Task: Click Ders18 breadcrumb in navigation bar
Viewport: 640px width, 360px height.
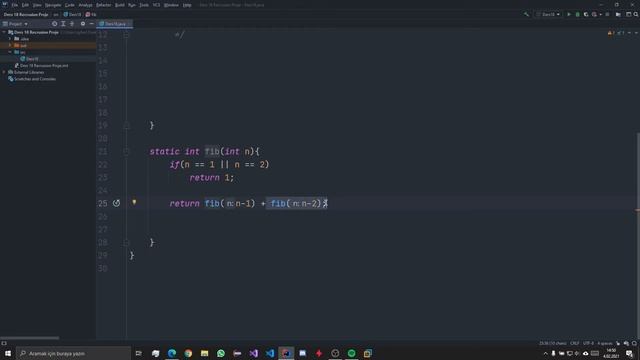Action: click(x=72, y=14)
